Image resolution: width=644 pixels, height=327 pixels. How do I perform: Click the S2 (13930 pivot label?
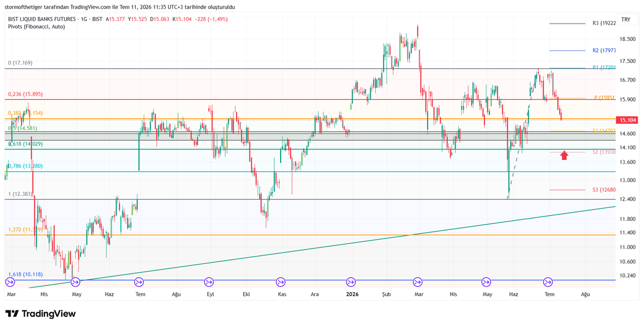tap(604, 152)
